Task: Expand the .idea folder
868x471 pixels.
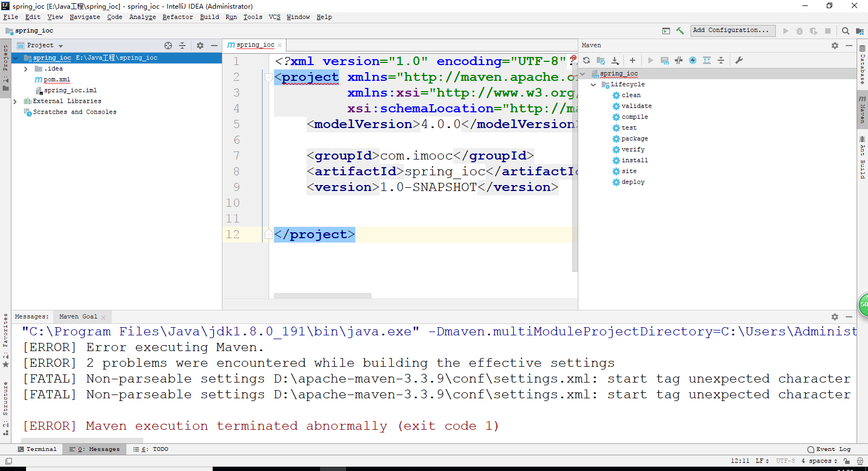Action: pyautogui.click(x=25, y=69)
